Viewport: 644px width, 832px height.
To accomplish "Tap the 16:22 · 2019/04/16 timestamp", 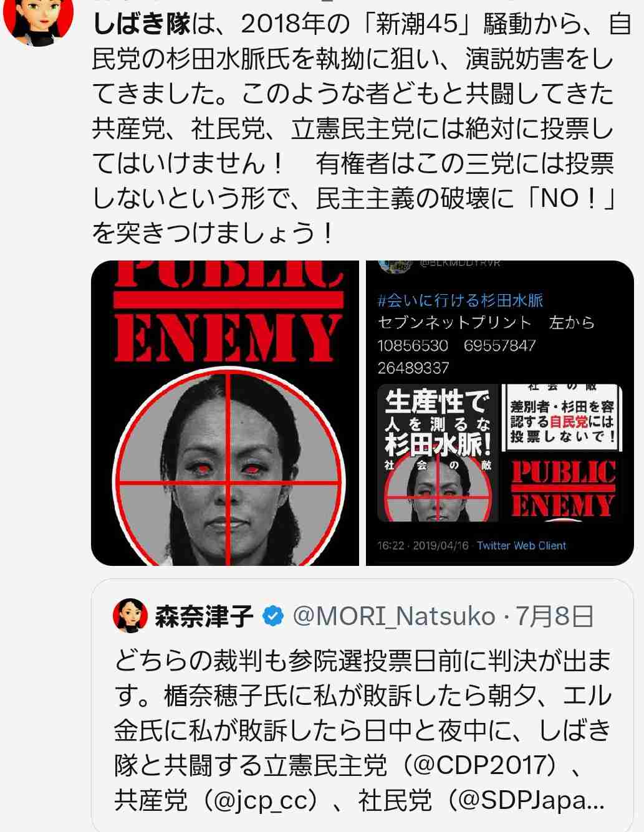I will (x=423, y=545).
